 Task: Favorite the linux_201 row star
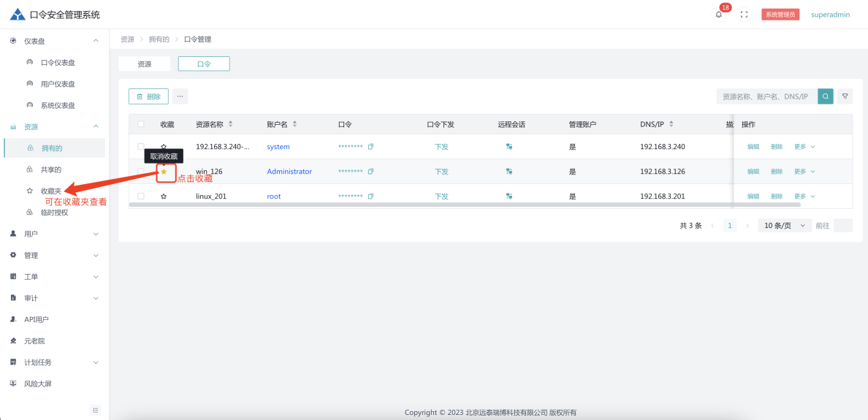[x=164, y=196]
